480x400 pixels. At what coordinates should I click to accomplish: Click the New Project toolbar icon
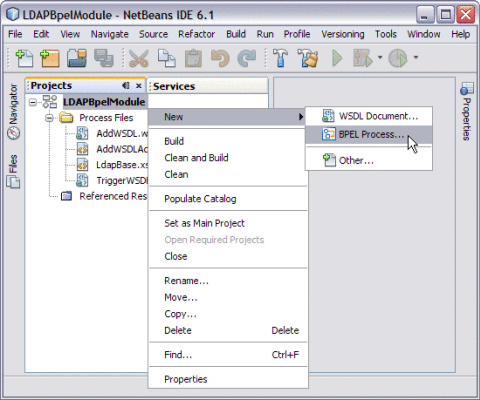click(49, 58)
